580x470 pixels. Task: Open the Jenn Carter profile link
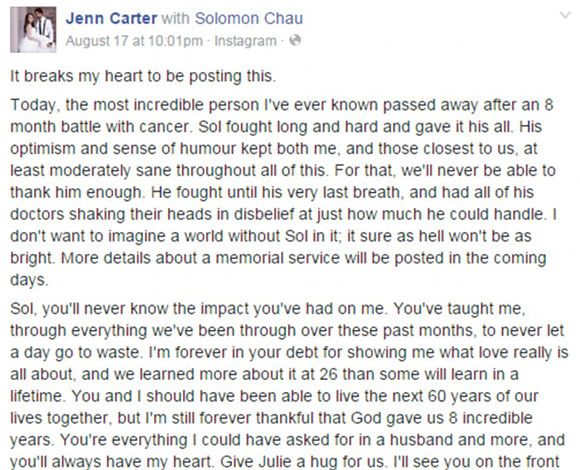point(111,18)
